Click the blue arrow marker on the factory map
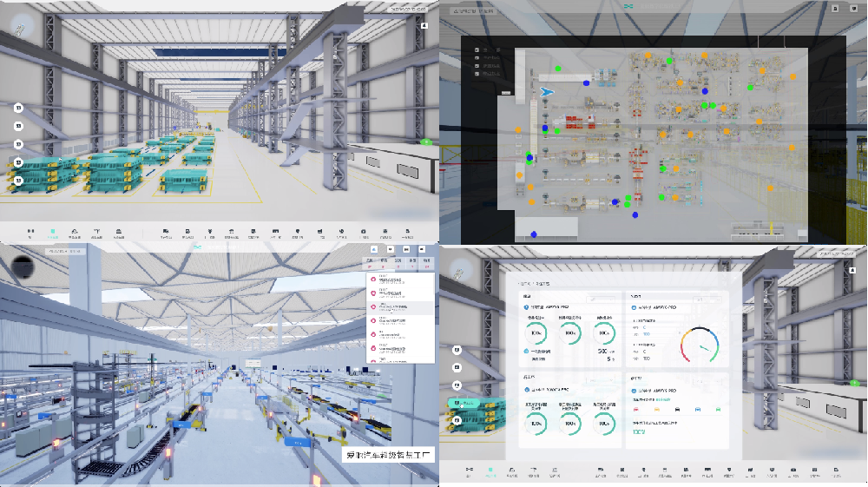 tap(547, 92)
